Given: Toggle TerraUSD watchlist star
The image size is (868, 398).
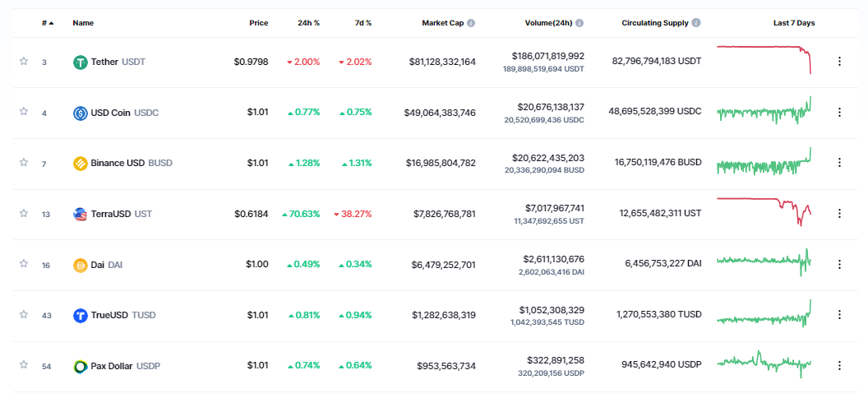Looking at the screenshot, I should [24, 213].
